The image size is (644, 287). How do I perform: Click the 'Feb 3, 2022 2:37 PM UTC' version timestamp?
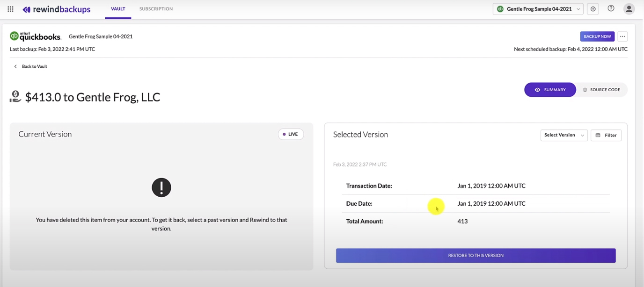360,165
